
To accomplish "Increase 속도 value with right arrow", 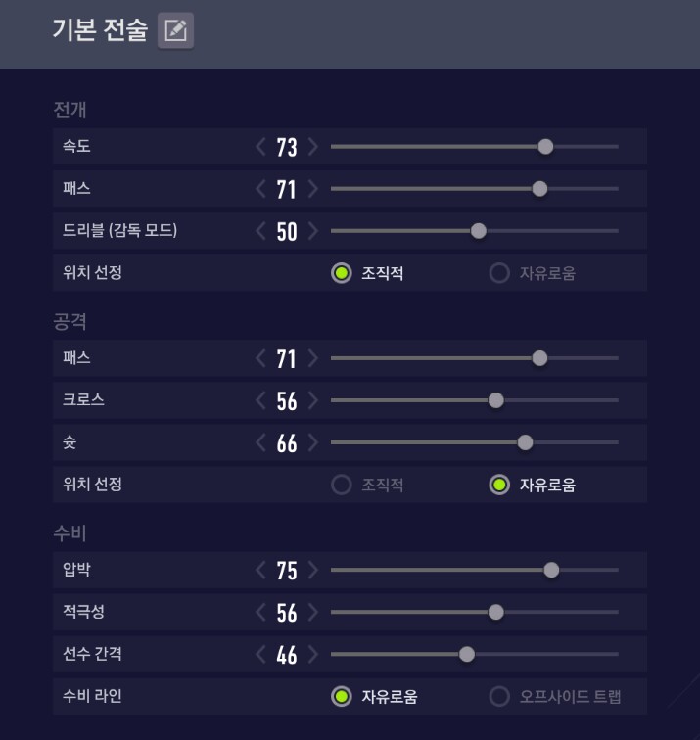I will (313, 146).
